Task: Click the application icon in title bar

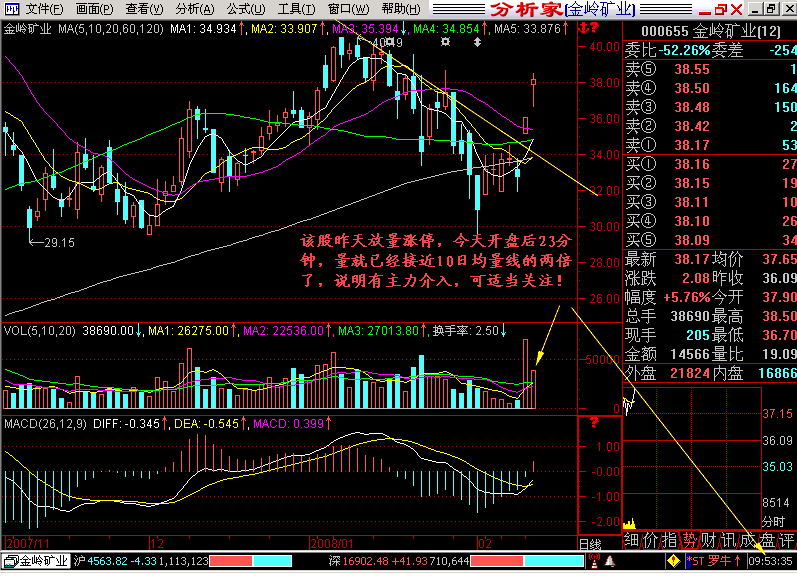Action: point(10,9)
